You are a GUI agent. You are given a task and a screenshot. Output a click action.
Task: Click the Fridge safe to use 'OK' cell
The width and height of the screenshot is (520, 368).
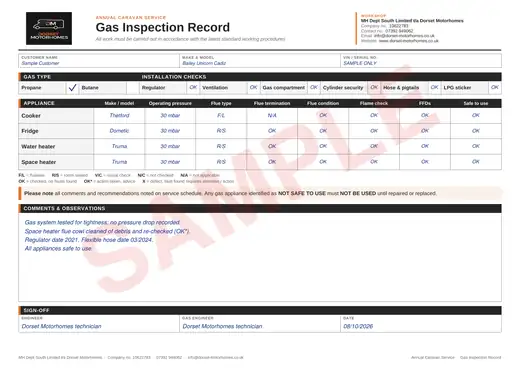click(476, 131)
